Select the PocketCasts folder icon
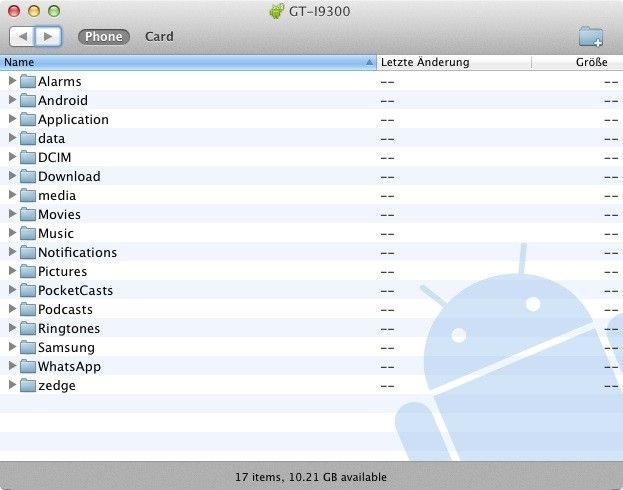Image resolution: width=623 pixels, height=490 pixels. click(x=28, y=291)
